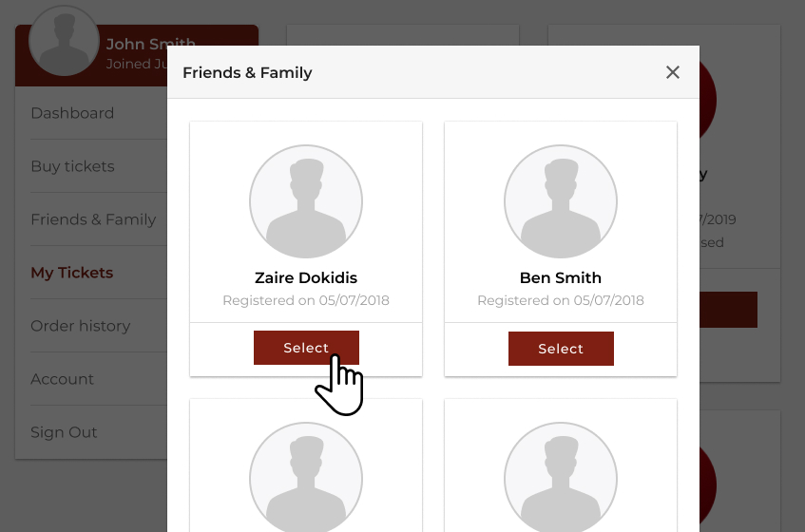The image size is (805, 532).
Task: Click Ben Smith avatar icon
Action: pyautogui.click(x=561, y=202)
